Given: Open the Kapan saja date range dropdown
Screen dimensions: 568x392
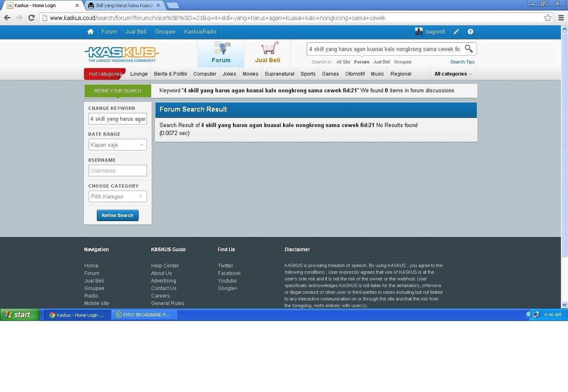Looking at the screenshot, I should 118,145.
